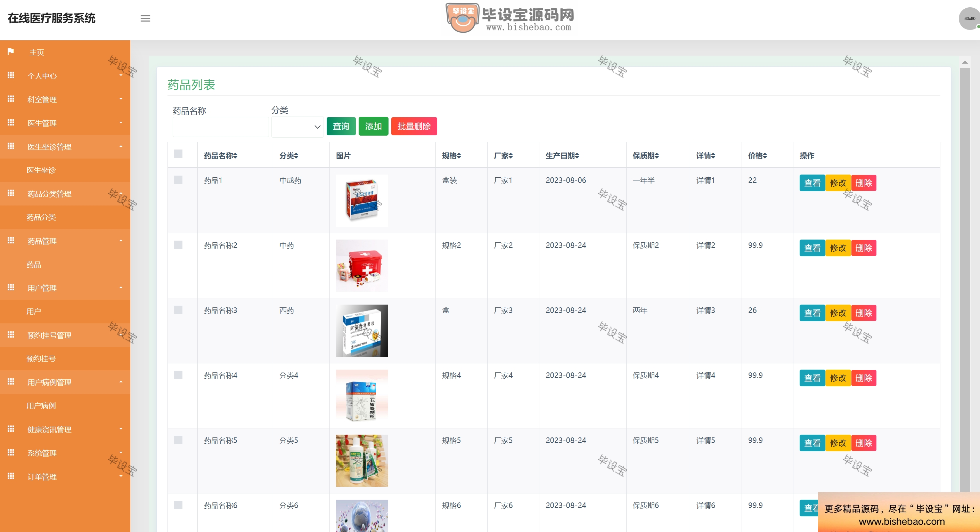980x532 pixels.
Task: Click 删除 for the 药品名称3 row
Action: click(864, 313)
